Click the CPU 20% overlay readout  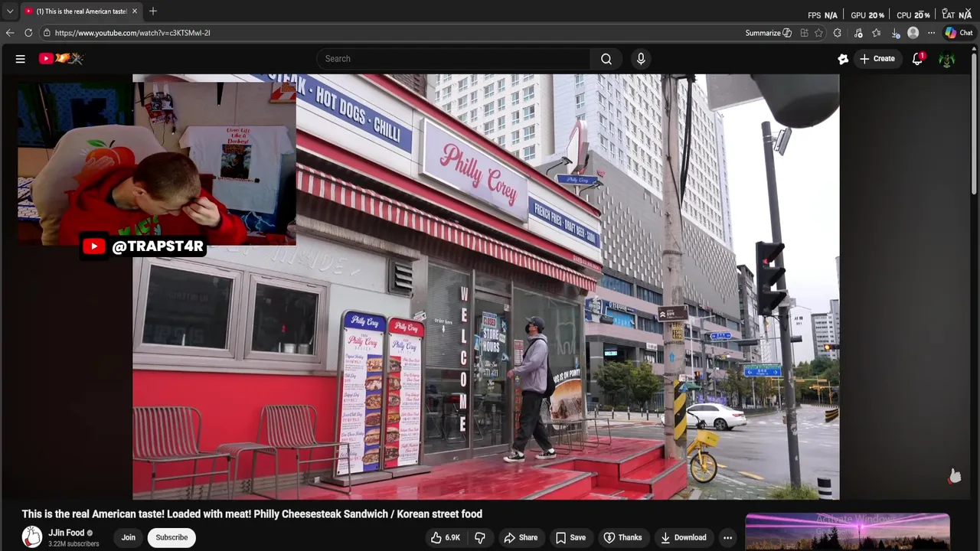click(913, 15)
